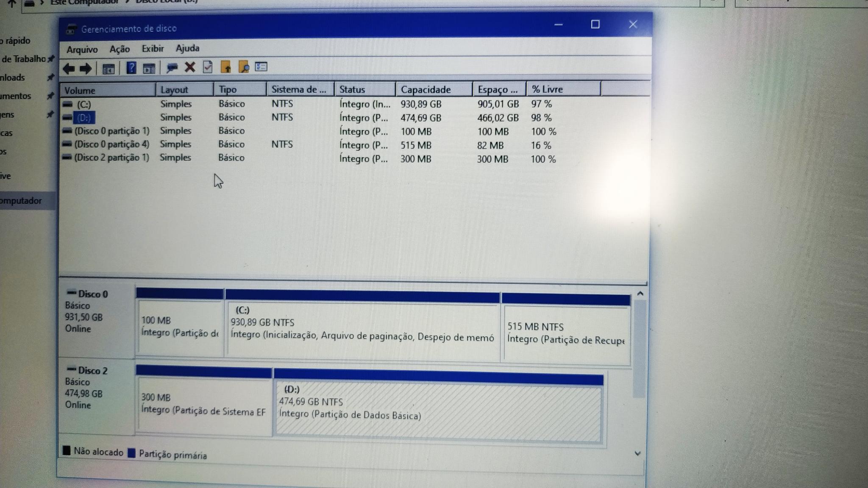Image resolution: width=868 pixels, height=488 pixels.
Task: Select the 515 MB NTFS recovery partition block
Action: point(566,330)
